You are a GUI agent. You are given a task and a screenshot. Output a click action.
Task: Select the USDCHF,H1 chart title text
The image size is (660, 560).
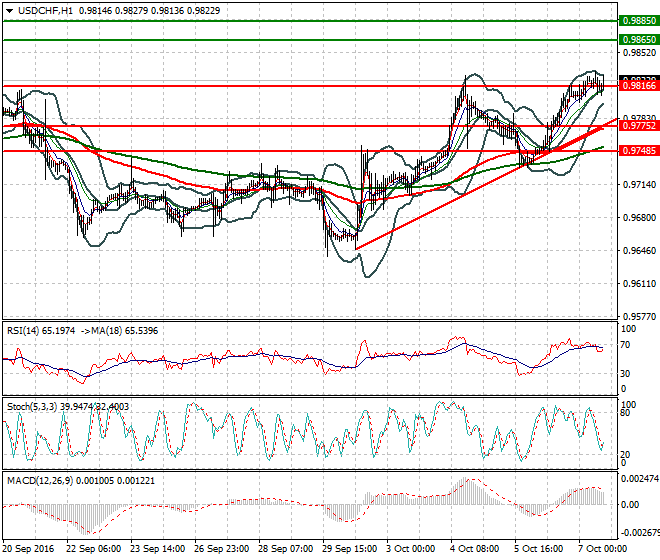[x=45, y=11]
